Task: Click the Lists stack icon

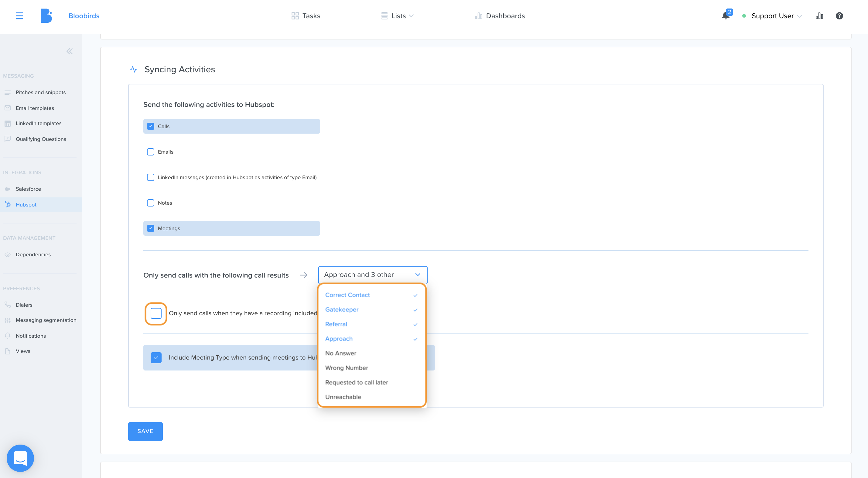Action: click(384, 16)
